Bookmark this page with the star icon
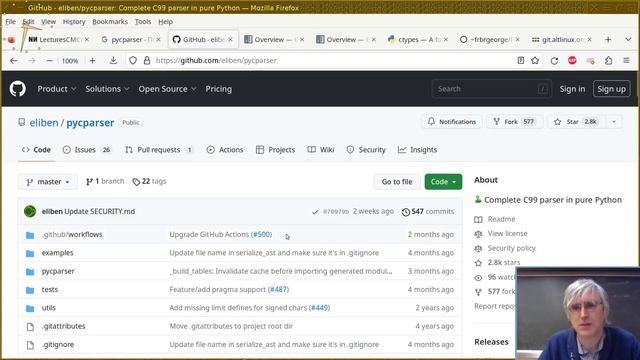Image resolution: width=640 pixels, height=360 pixels. [535, 60]
